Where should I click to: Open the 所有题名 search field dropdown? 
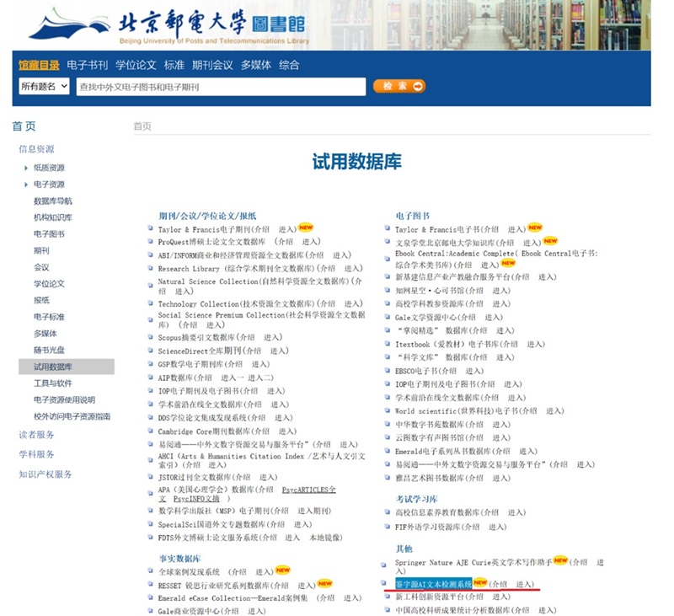(44, 87)
